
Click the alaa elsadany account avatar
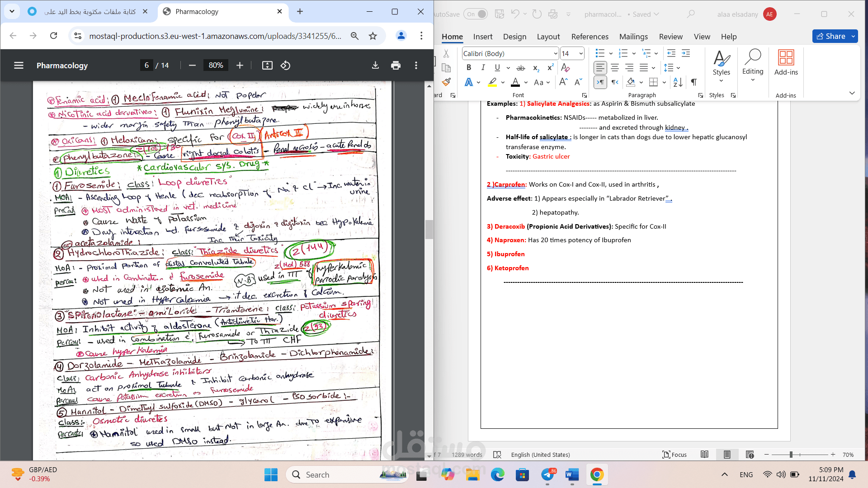(769, 14)
